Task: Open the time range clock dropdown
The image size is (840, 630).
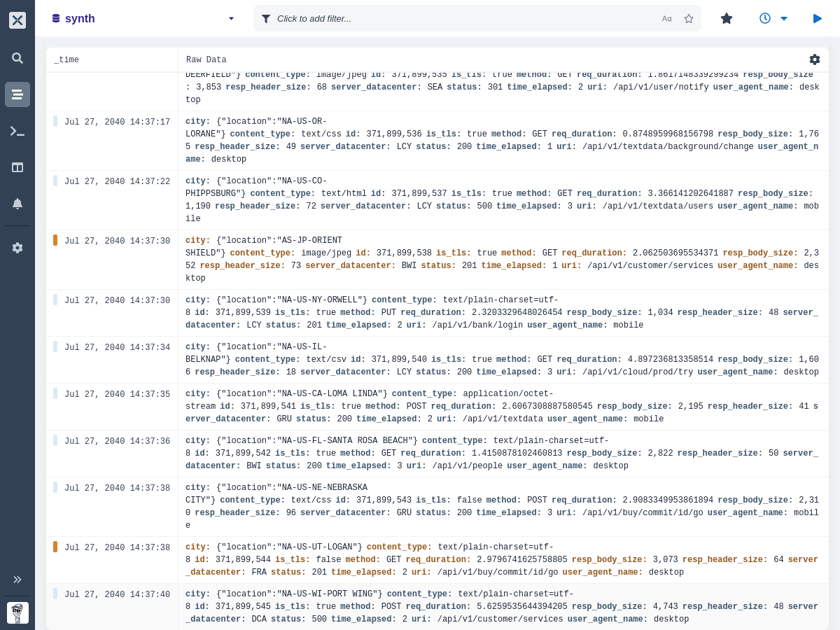Action: pos(773,18)
